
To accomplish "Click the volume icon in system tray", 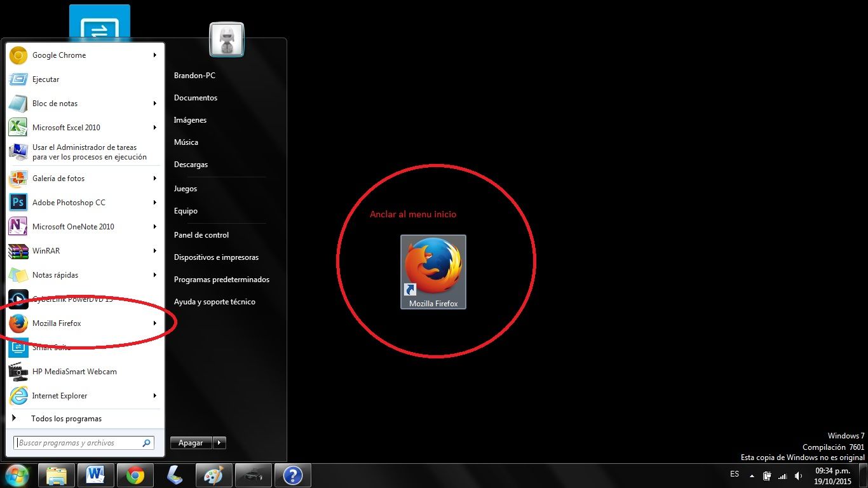I will pyautogui.click(x=798, y=476).
